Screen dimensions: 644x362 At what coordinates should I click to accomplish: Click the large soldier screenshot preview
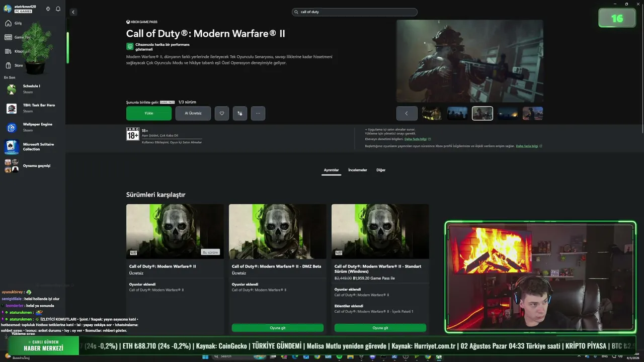click(470, 61)
